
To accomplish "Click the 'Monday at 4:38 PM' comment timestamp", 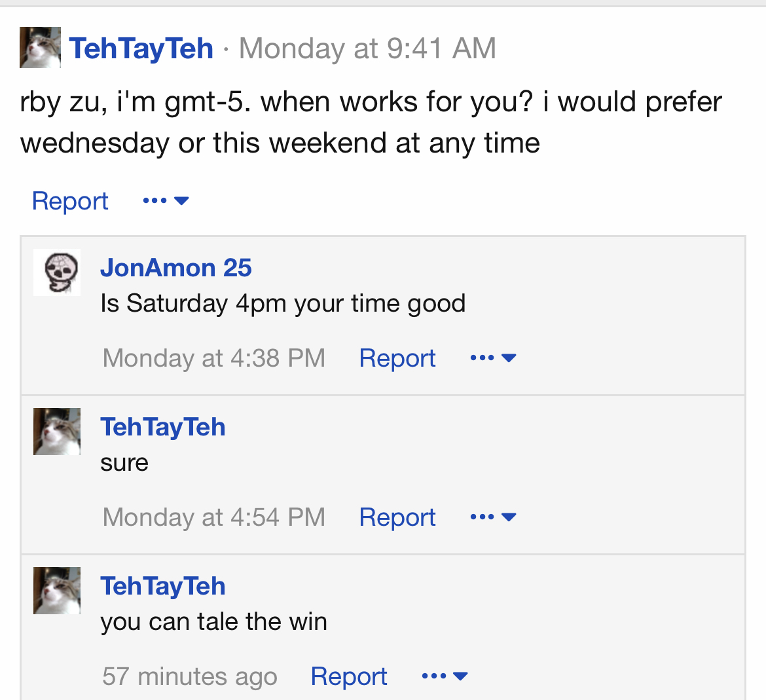I will click(x=214, y=358).
